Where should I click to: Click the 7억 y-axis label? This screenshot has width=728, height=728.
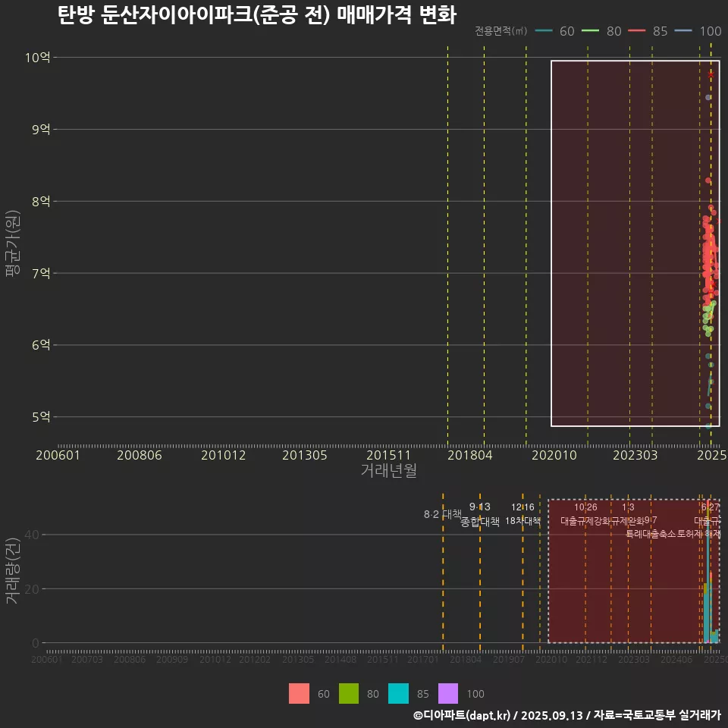pos(41,273)
